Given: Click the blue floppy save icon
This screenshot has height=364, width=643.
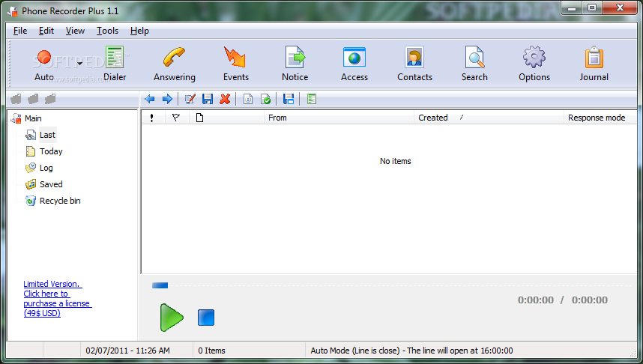Looking at the screenshot, I should coord(208,99).
